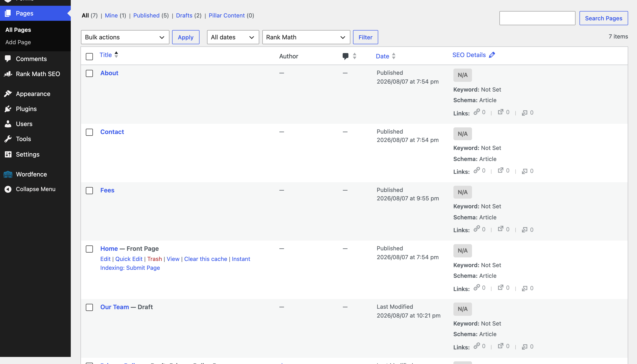Viewport: 637px width, 364px height.
Task: Click external links icon in Fees row
Action: point(501,228)
